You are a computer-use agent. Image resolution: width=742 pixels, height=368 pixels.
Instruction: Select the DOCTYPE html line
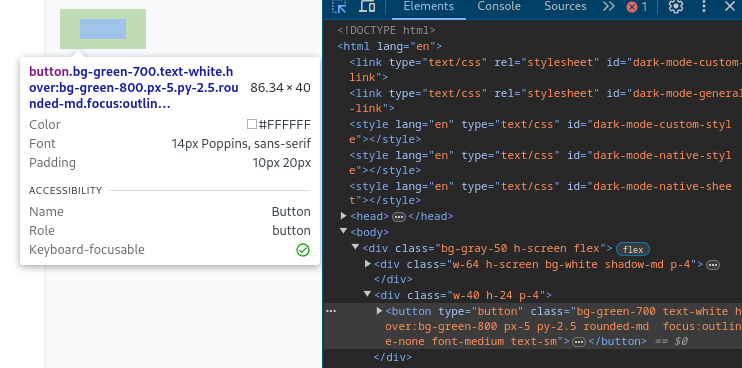tap(386, 30)
